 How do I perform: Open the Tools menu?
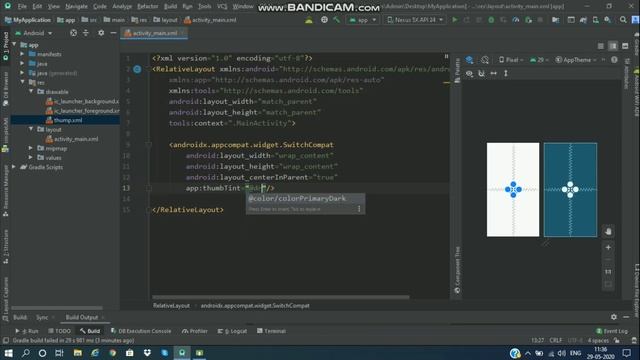pyautogui.click(x=204, y=7)
